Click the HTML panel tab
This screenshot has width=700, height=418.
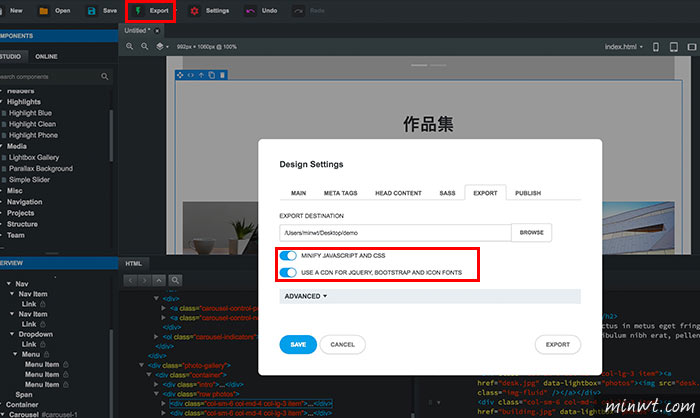tap(133, 263)
